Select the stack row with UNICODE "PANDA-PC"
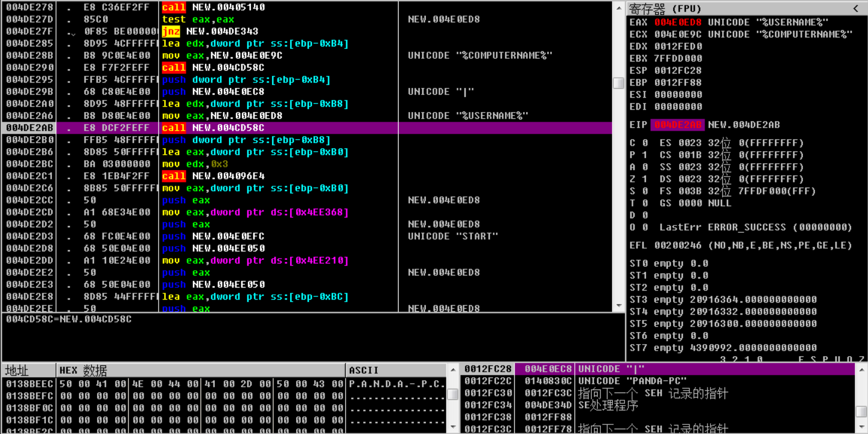 click(658, 381)
